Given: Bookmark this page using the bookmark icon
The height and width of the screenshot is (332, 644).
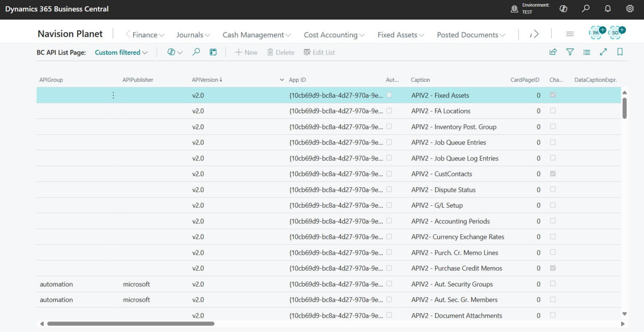Looking at the screenshot, I should [620, 52].
